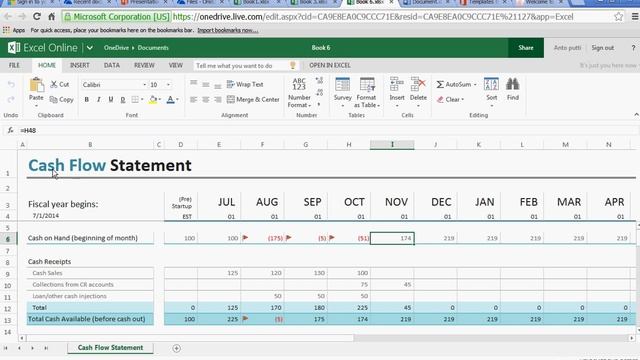Switch to the DATA tab

tap(111, 65)
